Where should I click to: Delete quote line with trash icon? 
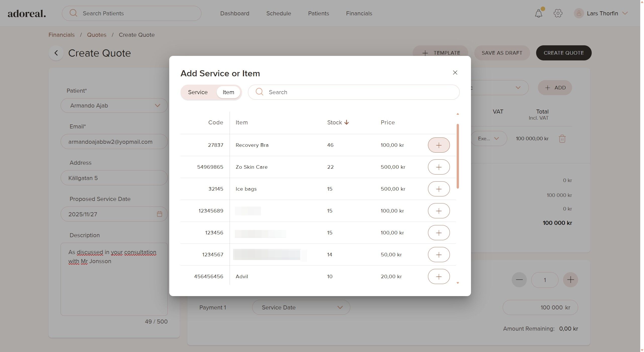pos(562,139)
